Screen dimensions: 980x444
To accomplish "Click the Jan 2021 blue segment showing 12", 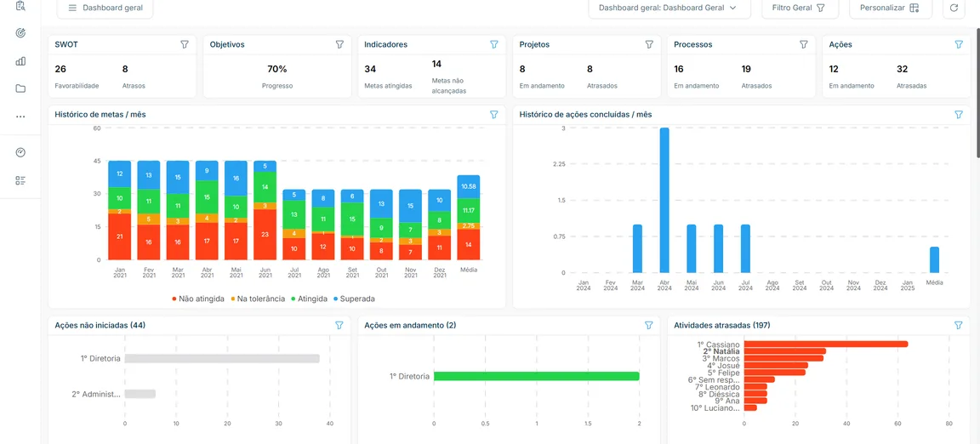I will pos(119,174).
